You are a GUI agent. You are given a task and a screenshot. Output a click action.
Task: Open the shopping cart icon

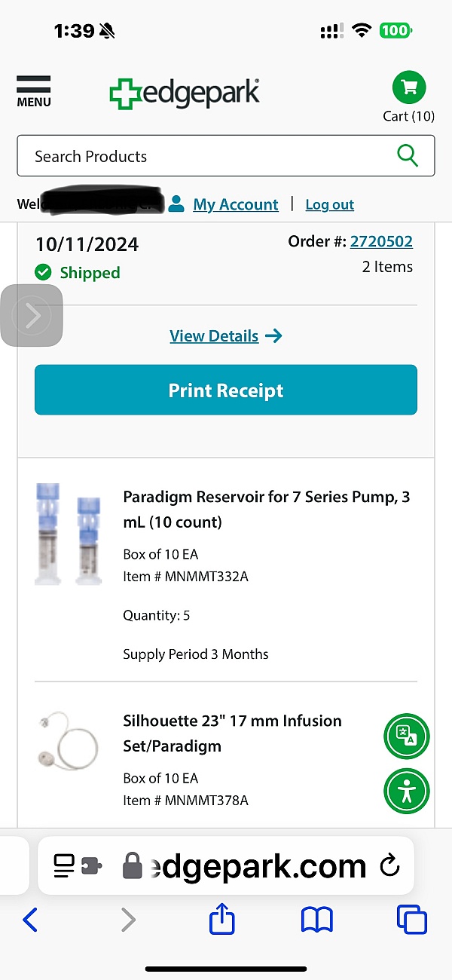(409, 88)
